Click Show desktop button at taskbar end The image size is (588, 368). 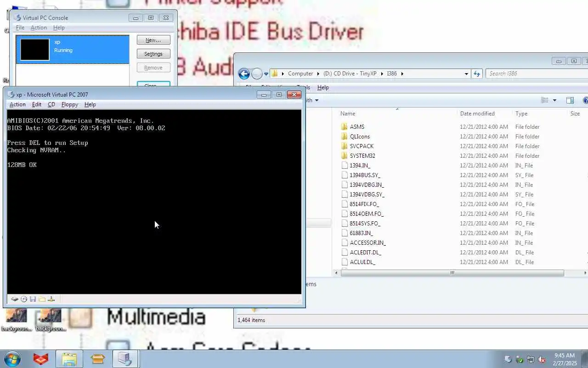tap(584, 359)
